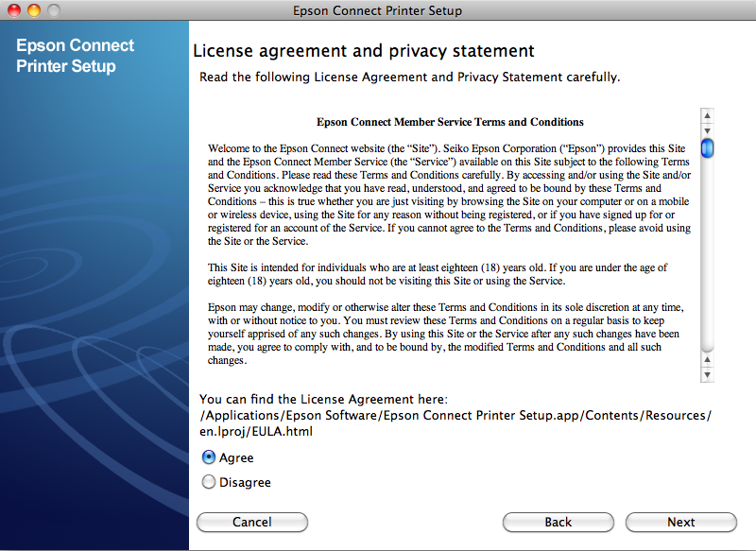The image size is (756, 551).
Task: Click the bottom scroll-up arrow of the license scrollbar
Action: [707, 361]
